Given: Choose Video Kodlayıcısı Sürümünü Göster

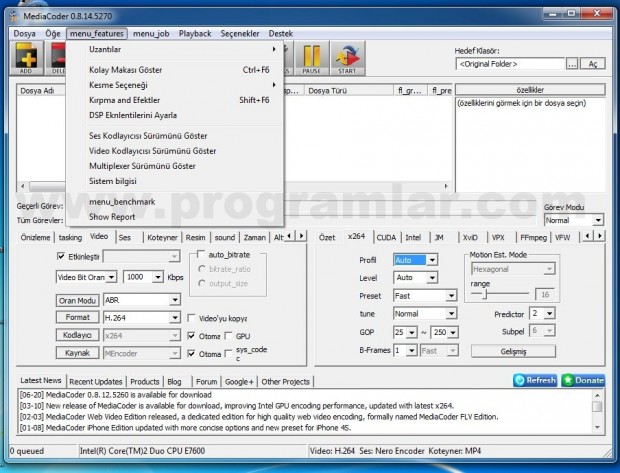Looking at the screenshot, I should point(175,151).
